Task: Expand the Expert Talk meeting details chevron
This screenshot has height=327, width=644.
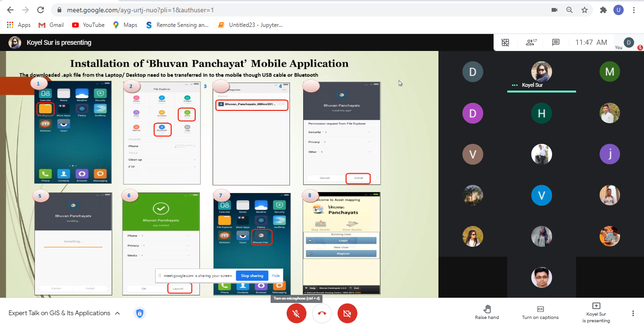Action: tap(117, 313)
